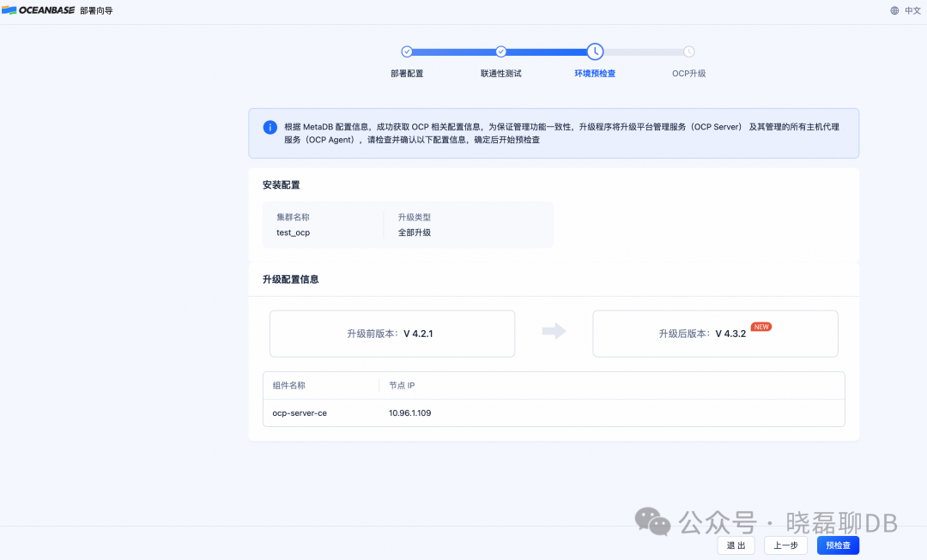Click the red NEW badge
This screenshot has height=560, width=927.
[x=760, y=327]
